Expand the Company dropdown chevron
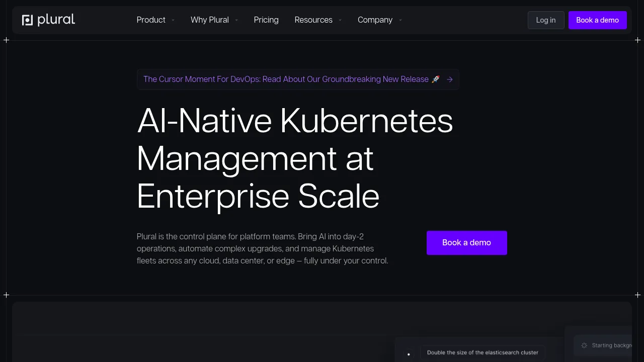Viewport: 644px width, 362px height. [x=400, y=20]
